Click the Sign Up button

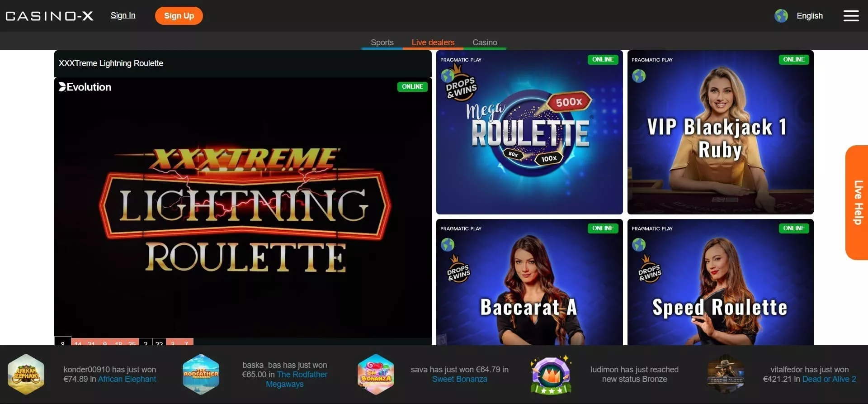[x=179, y=16]
